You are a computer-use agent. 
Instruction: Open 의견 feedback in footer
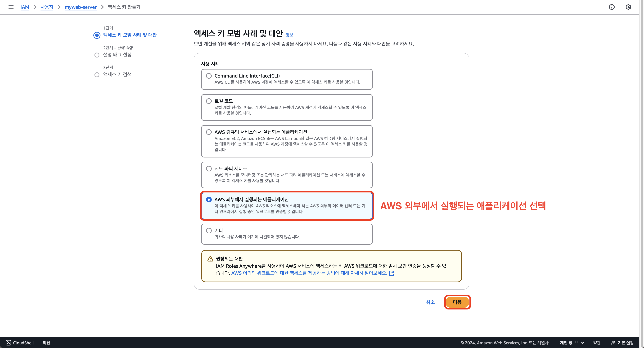click(x=46, y=343)
